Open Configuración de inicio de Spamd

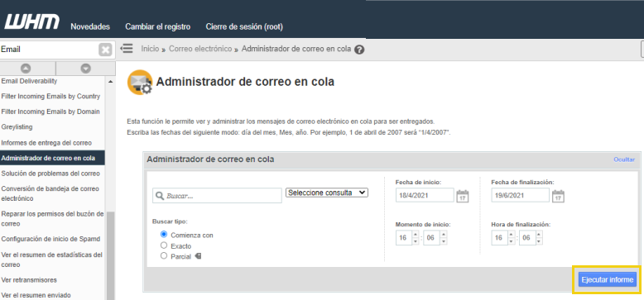tap(50, 239)
